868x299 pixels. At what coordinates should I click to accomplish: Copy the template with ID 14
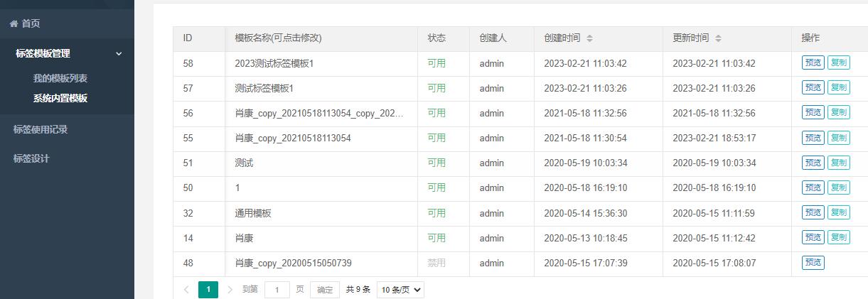[839, 237]
